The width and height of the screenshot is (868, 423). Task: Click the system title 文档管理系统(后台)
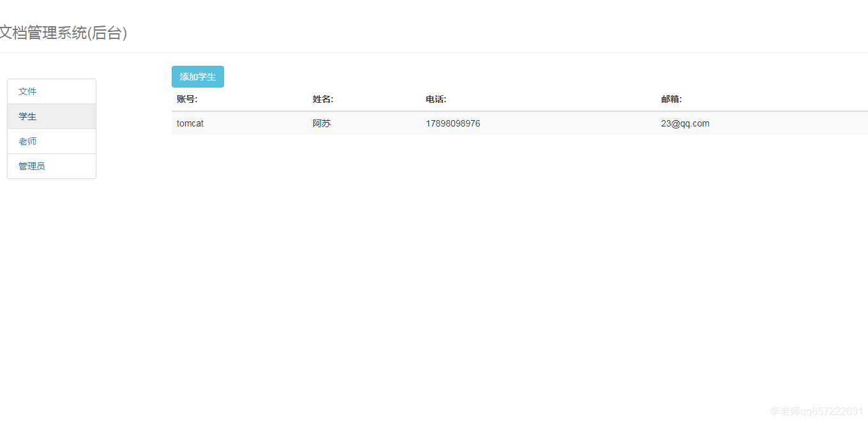[x=63, y=33]
